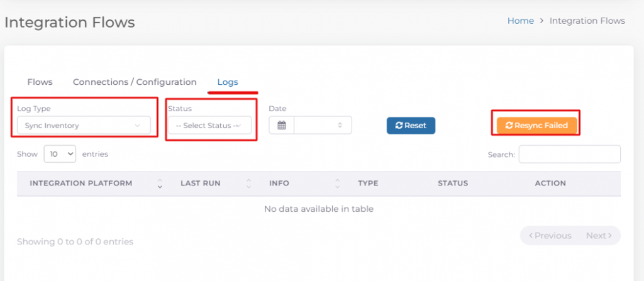Click the Resync Failed button
The height and width of the screenshot is (281, 644).
coord(537,125)
